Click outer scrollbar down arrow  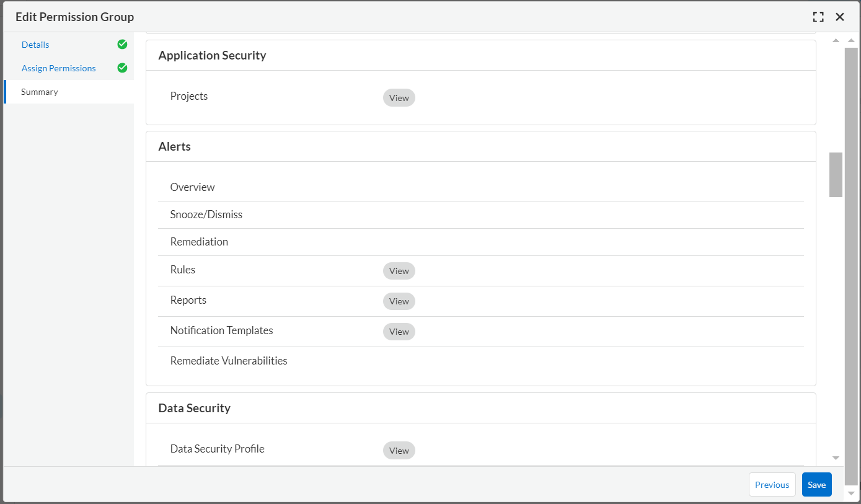pos(851,493)
